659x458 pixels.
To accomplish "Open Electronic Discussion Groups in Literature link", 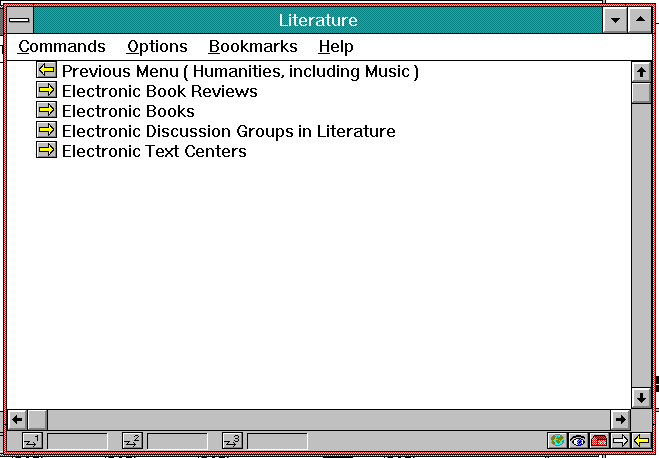I will [x=228, y=131].
